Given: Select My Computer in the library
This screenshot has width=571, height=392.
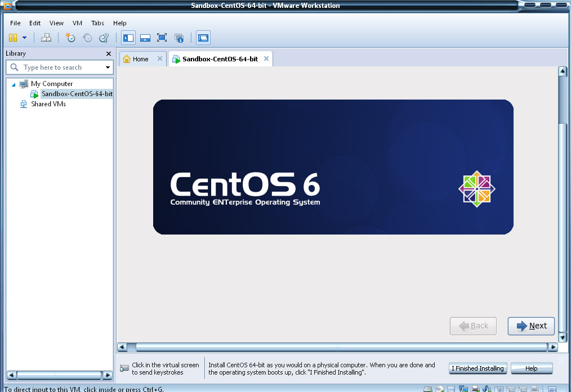Looking at the screenshot, I should click(x=52, y=84).
